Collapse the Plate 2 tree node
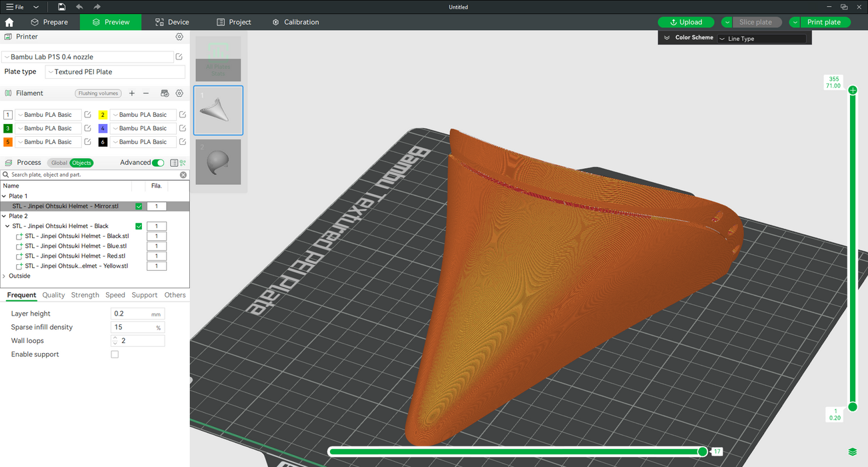Screen dimensions: 868x467 4,216
